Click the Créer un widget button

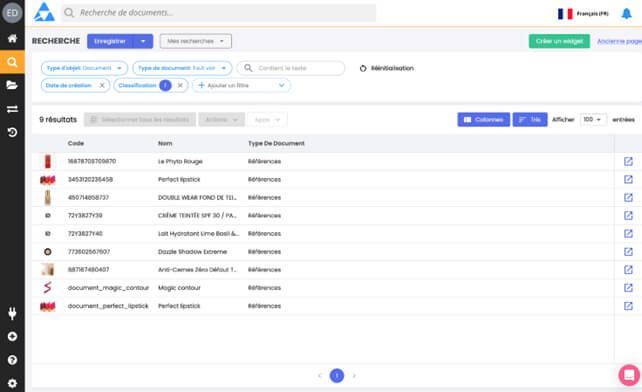(x=559, y=41)
